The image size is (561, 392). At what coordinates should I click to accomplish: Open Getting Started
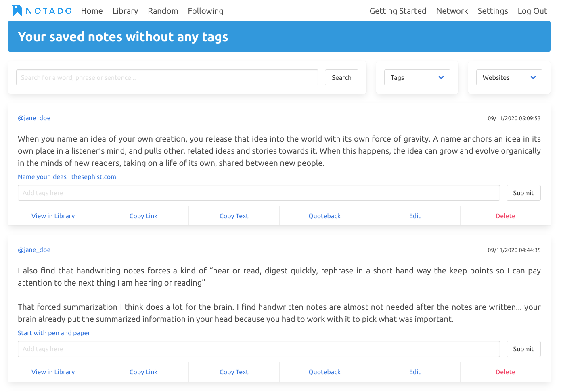point(398,11)
